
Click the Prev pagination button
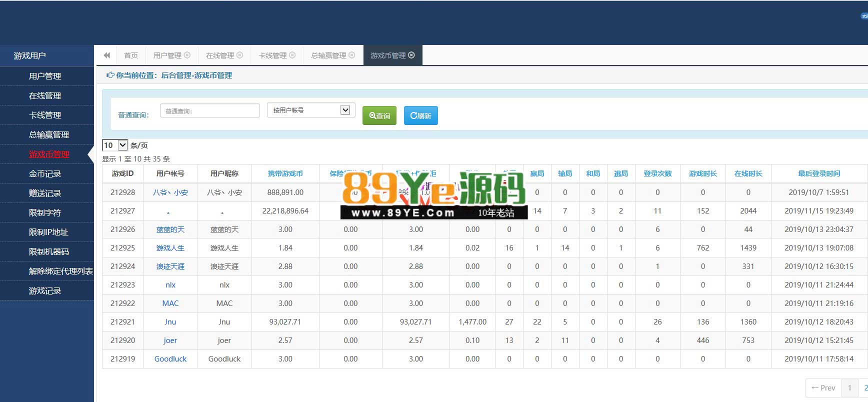[x=823, y=388]
